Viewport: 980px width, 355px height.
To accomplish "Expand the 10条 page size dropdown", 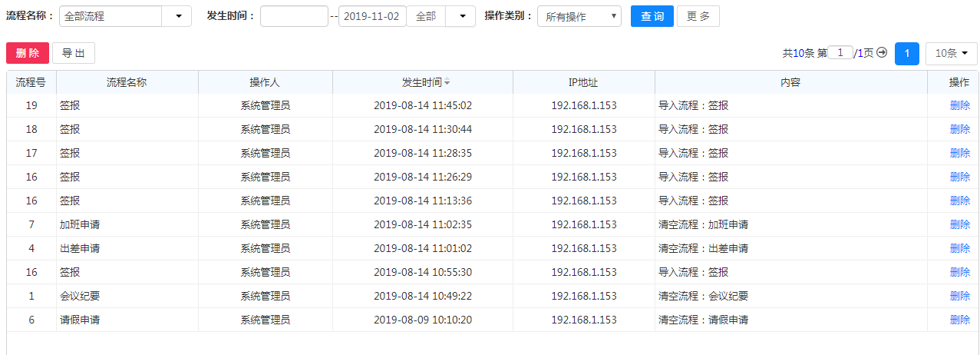I will point(951,53).
